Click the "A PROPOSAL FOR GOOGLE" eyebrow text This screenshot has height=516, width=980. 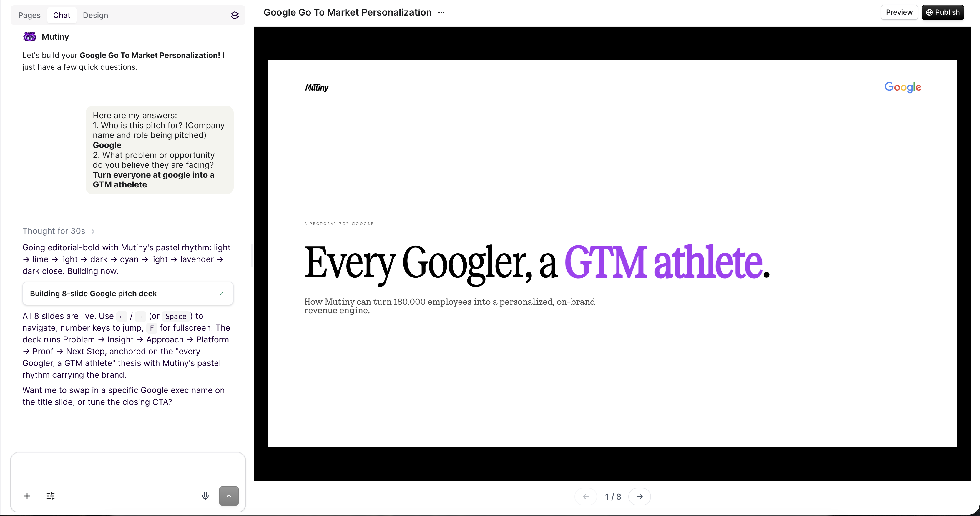[x=339, y=224]
